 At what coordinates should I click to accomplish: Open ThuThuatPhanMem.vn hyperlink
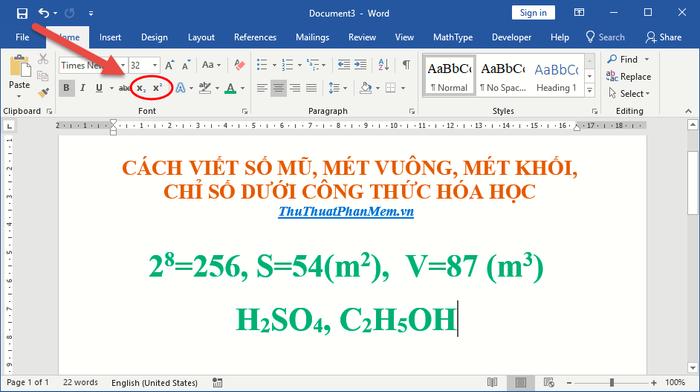pos(346,211)
